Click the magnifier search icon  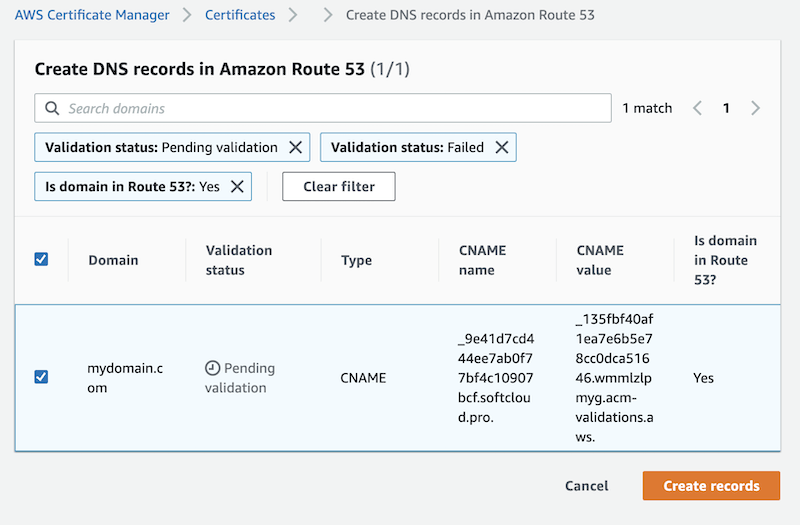[52, 108]
